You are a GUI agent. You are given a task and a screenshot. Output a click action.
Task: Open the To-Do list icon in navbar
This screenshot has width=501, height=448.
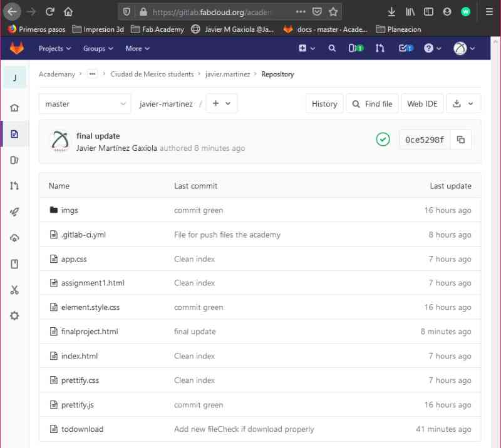406,48
